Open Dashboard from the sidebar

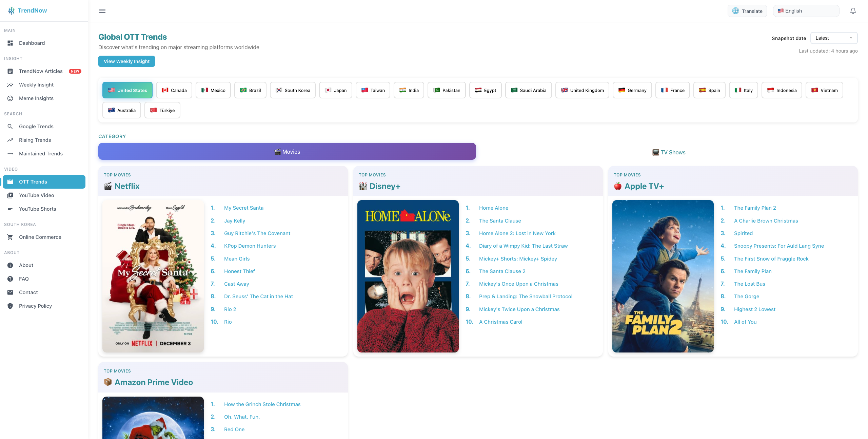pyautogui.click(x=32, y=43)
